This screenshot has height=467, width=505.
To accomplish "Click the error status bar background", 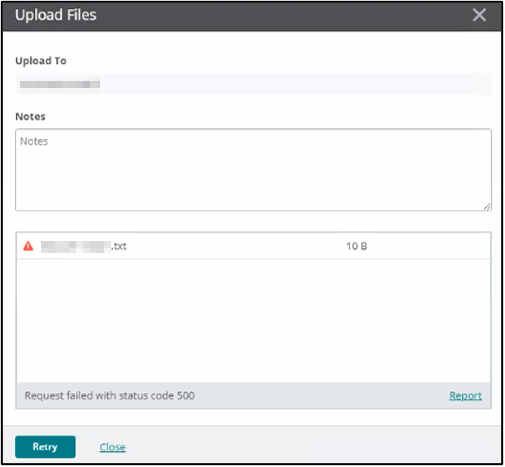I will [320, 395].
